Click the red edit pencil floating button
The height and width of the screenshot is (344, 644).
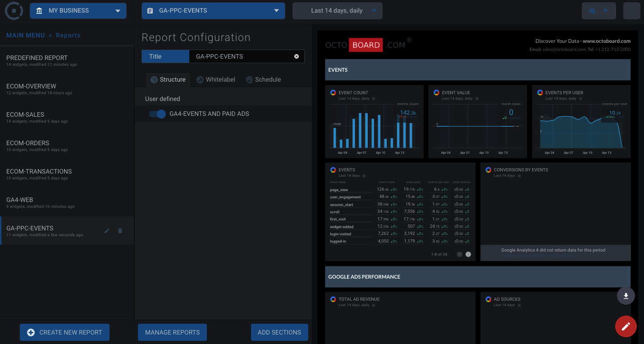(626, 326)
